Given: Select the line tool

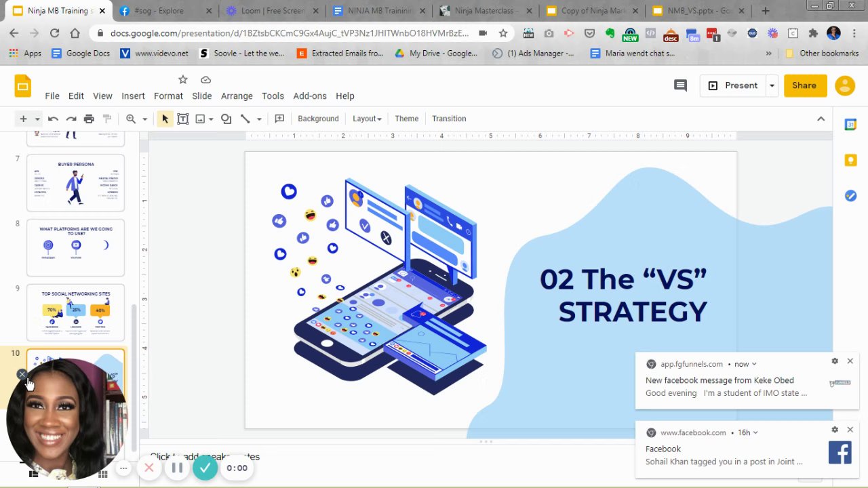Looking at the screenshot, I should tap(245, 119).
